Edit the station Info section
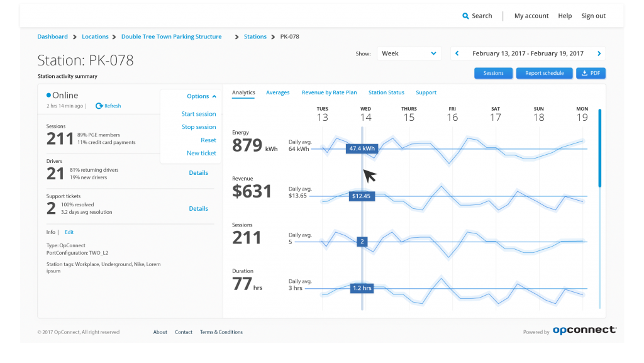The width and height of the screenshot is (644, 363). (x=69, y=232)
